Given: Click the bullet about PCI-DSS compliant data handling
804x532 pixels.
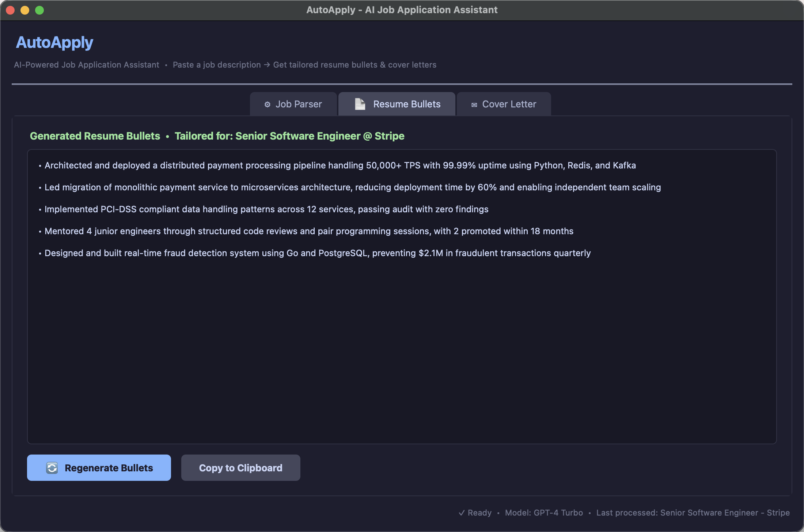Looking at the screenshot, I should 266,209.
